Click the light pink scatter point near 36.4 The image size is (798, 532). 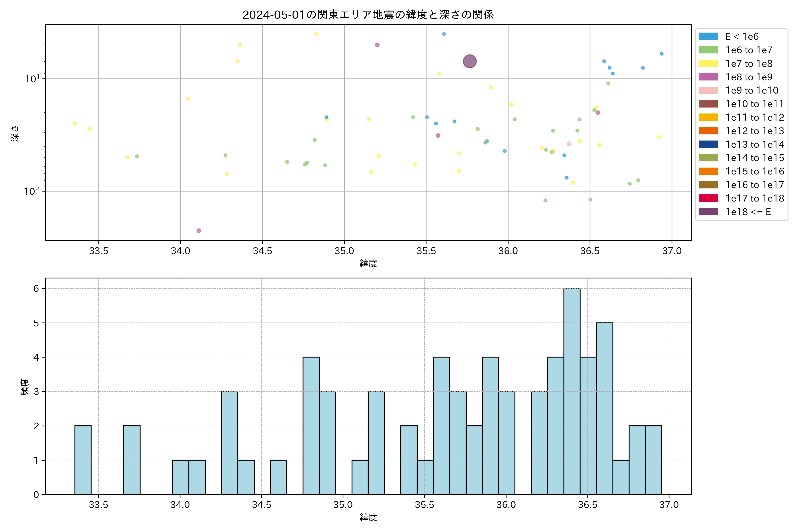pyautogui.click(x=569, y=144)
